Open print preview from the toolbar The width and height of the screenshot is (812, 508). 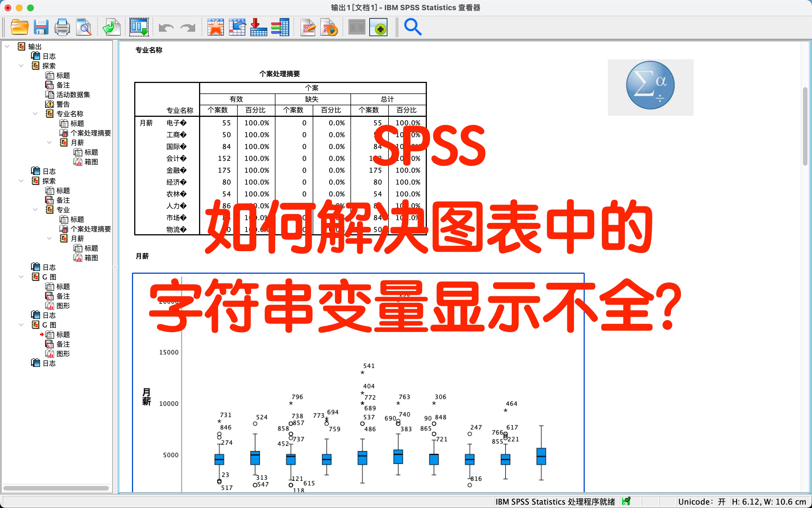84,27
